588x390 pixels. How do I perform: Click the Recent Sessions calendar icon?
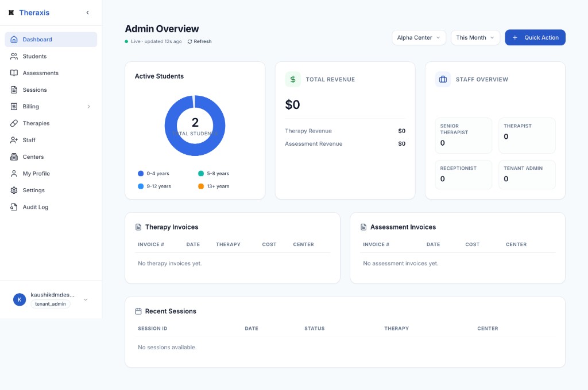point(138,311)
